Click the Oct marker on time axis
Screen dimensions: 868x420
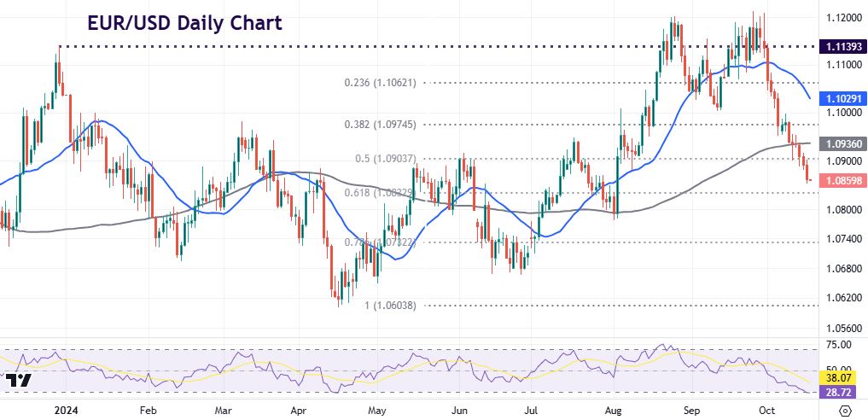(766, 410)
